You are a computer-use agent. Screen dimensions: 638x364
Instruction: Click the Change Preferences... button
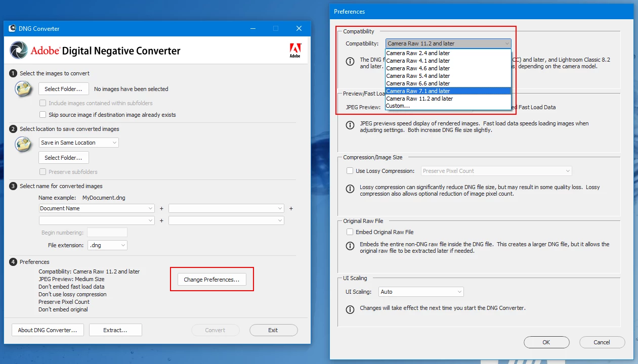tap(211, 280)
